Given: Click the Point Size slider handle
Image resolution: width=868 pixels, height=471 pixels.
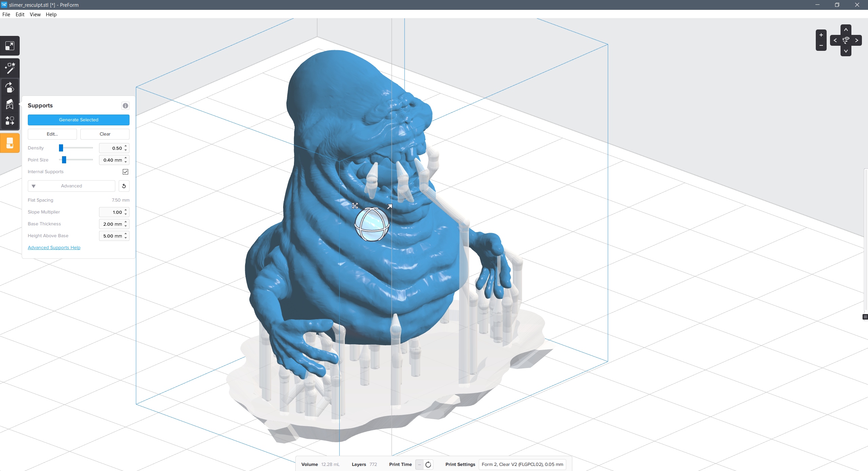Looking at the screenshot, I should coord(64,160).
